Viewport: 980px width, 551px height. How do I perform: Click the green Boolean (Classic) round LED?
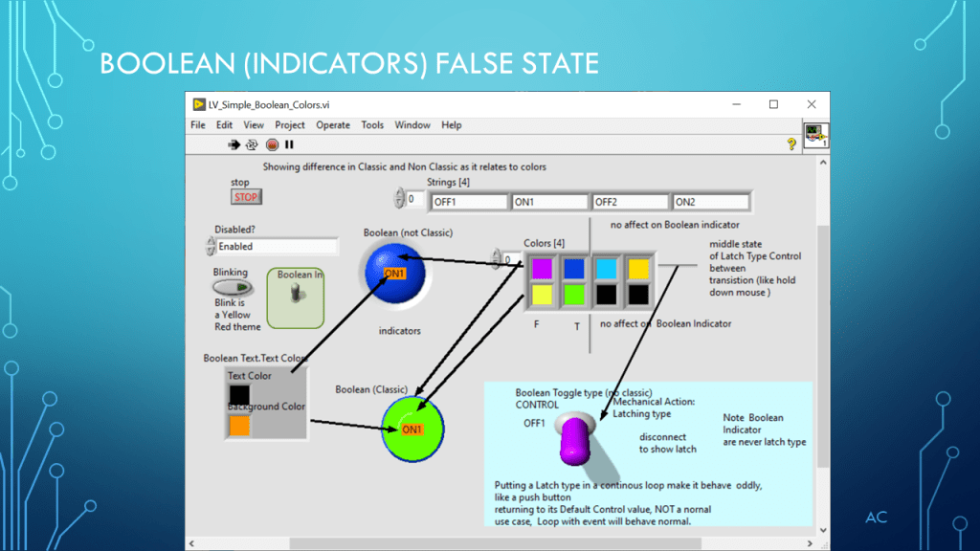(x=413, y=430)
